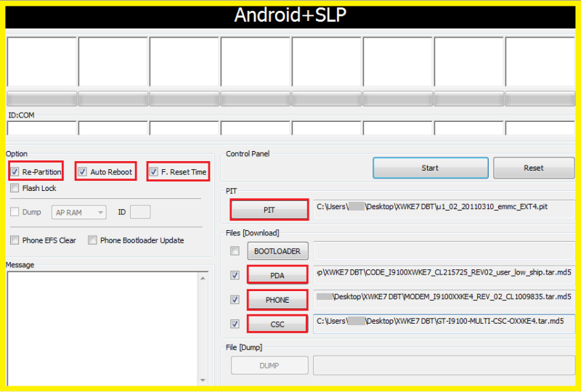Click the PHONE modem path field
581x392 pixels.
point(444,299)
